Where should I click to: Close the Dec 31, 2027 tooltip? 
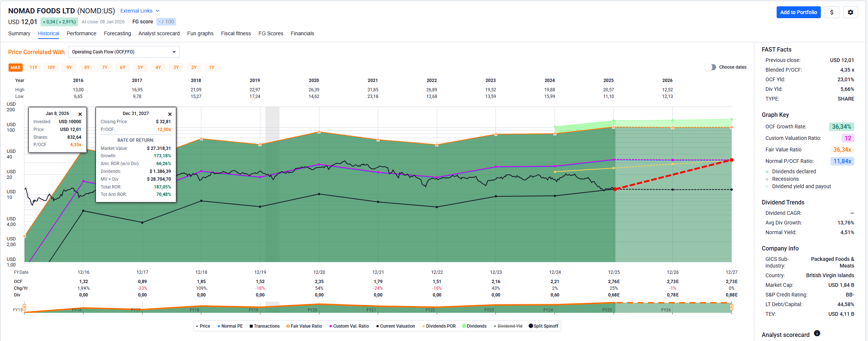click(170, 114)
